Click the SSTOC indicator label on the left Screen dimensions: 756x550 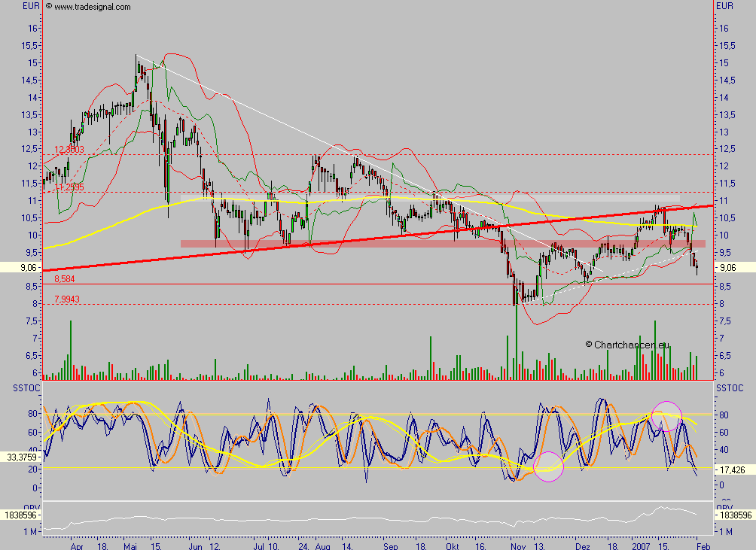click(26, 388)
